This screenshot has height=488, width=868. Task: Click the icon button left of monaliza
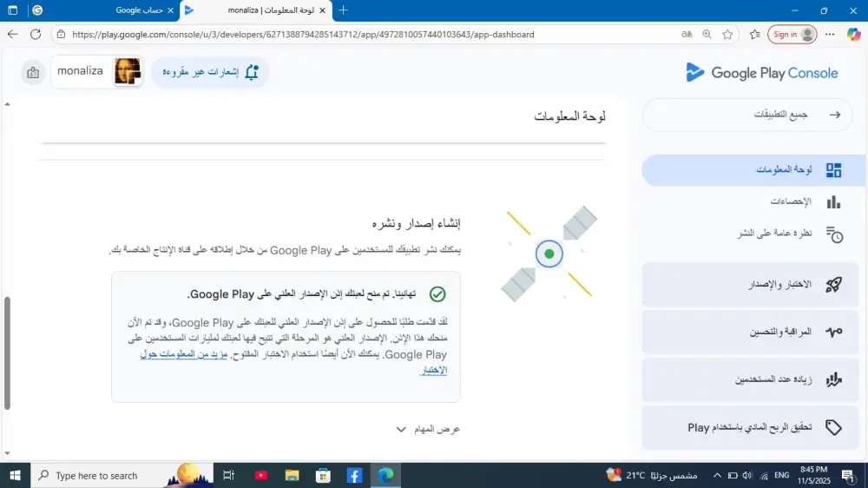point(33,73)
